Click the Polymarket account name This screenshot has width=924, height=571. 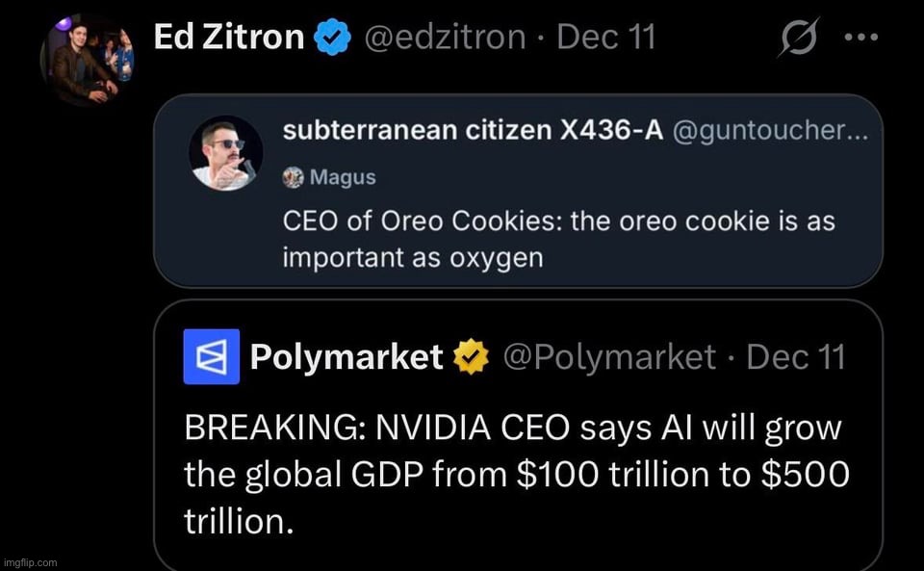[346, 357]
